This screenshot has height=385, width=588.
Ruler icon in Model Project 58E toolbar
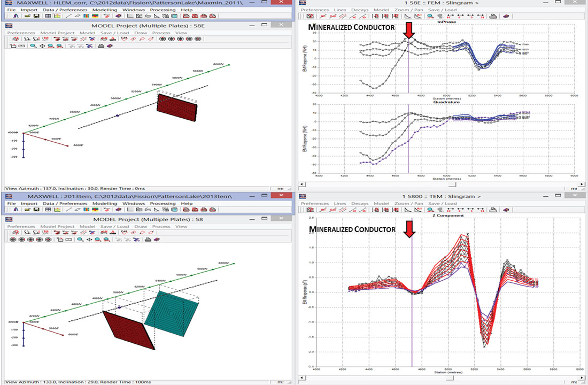pos(22,46)
